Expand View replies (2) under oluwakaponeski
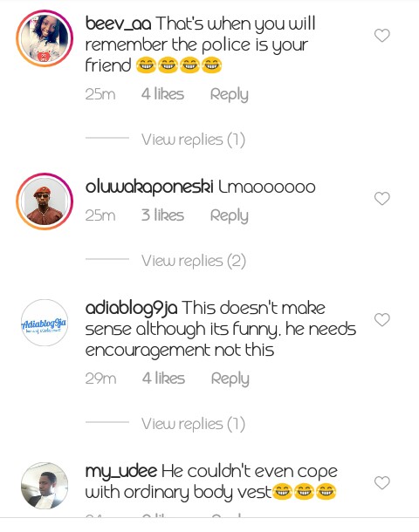The width and height of the screenshot is (419, 532). coord(194,261)
